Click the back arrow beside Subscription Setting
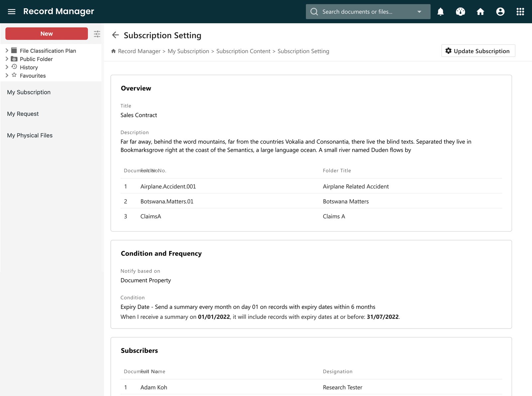 tap(115, 35)
